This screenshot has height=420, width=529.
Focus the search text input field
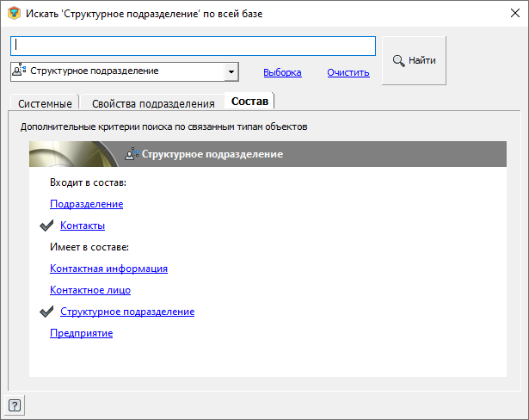(194, 46)
